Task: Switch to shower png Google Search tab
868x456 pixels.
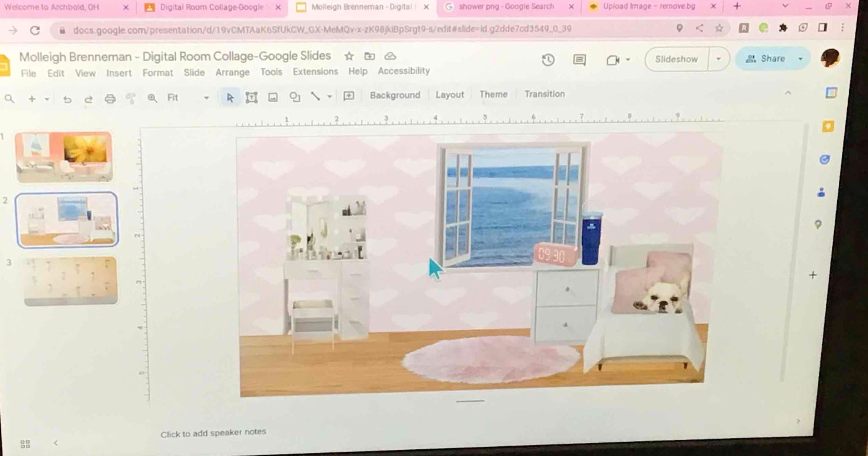Action: [506, 7]
